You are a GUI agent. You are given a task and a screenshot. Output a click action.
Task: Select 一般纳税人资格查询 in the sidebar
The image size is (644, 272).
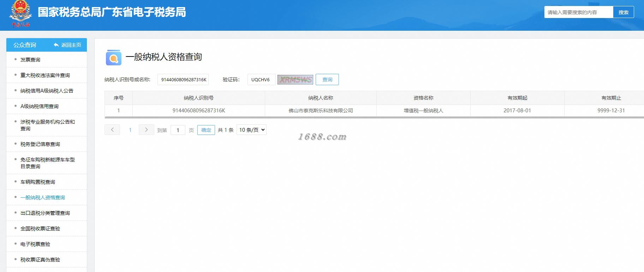(43, 197)
